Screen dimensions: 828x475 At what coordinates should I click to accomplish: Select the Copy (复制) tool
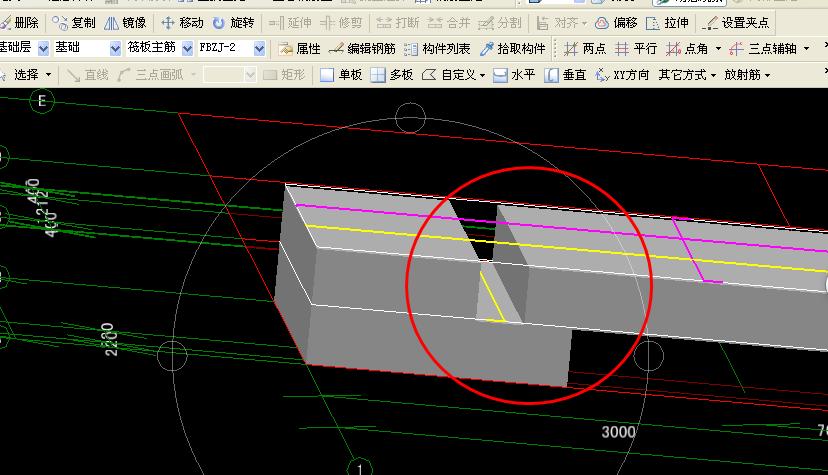(74, 23)
